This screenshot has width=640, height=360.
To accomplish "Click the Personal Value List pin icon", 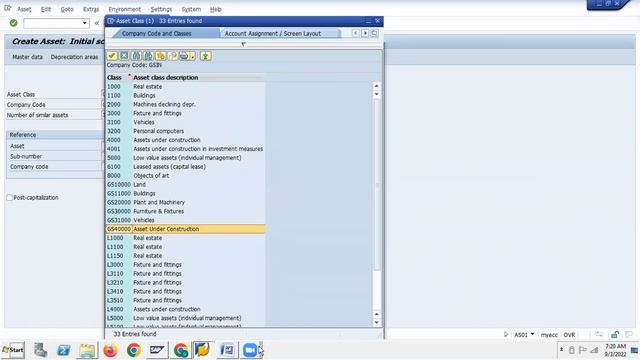I will (x=205, y=56).
